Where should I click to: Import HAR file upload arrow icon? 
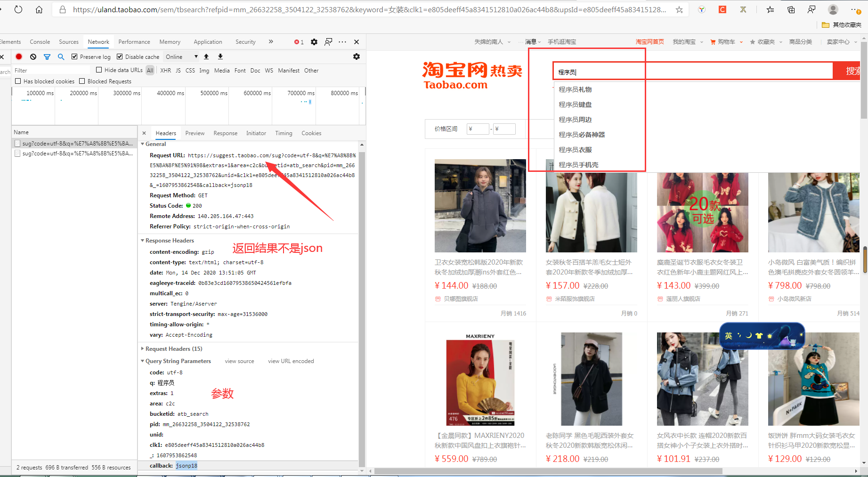coord(206,57)
